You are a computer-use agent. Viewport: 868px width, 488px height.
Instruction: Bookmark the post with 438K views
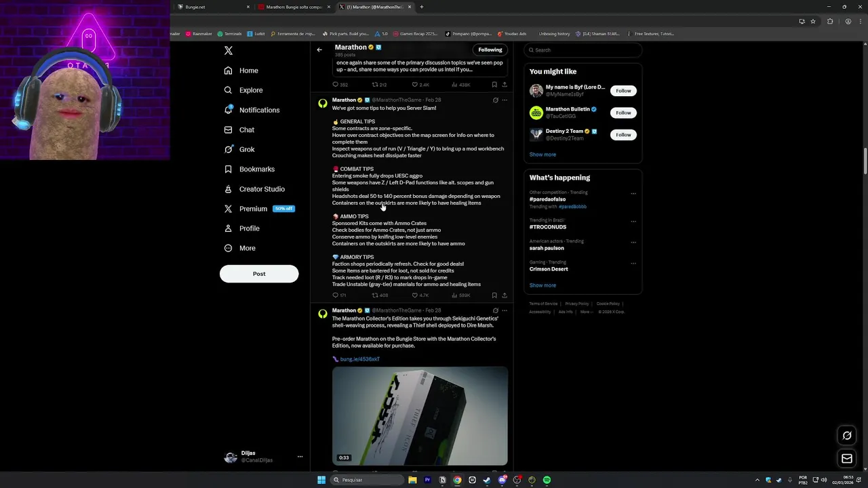494,85
